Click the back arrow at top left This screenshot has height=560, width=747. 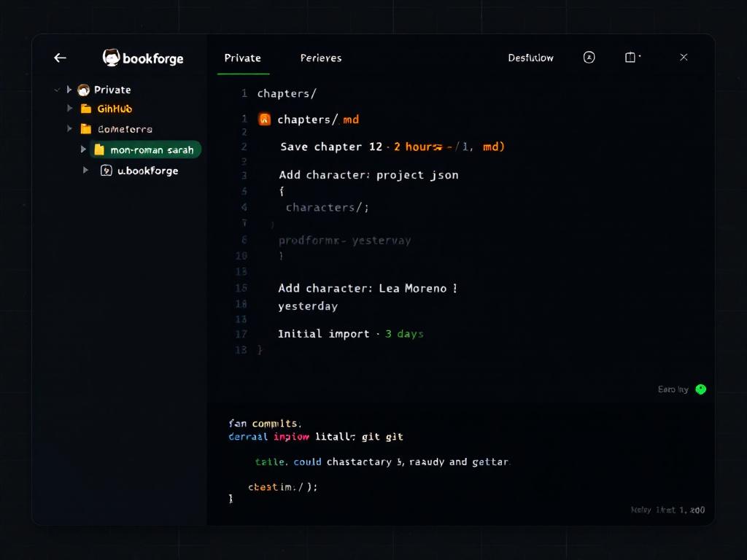tap(60, 58)
